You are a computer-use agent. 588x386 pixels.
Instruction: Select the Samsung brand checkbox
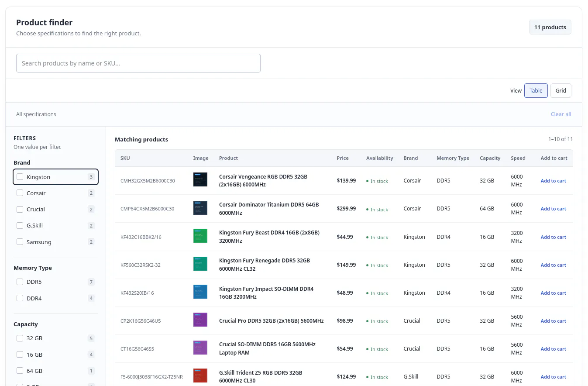20,242
